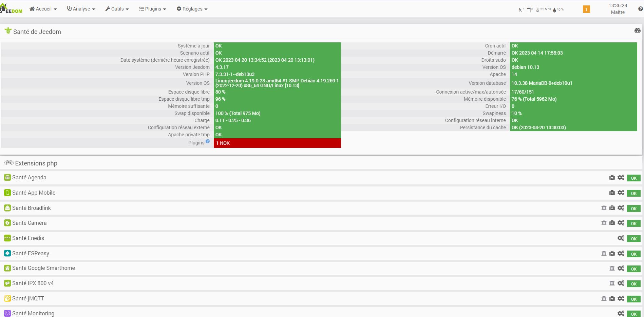Open Monitoring plugin configuration gears
The height and width of the screenshot is (317, 644).
(x=621, y=313)
